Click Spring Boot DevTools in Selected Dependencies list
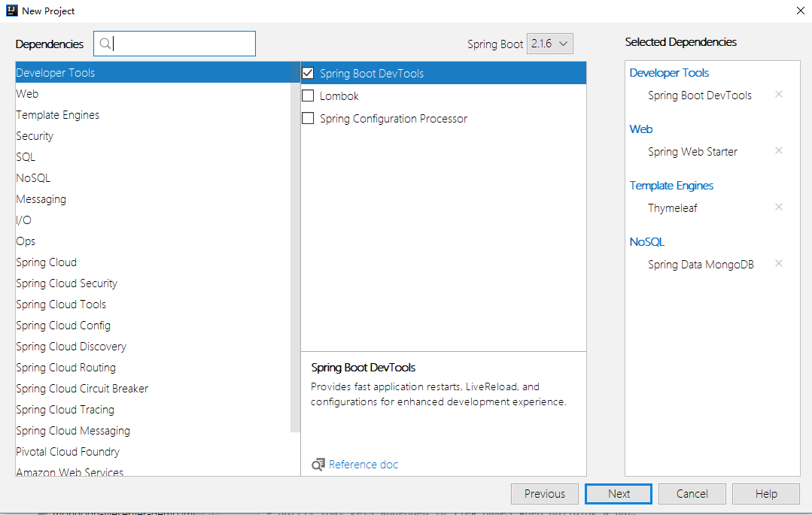 [x=700, y=95]
